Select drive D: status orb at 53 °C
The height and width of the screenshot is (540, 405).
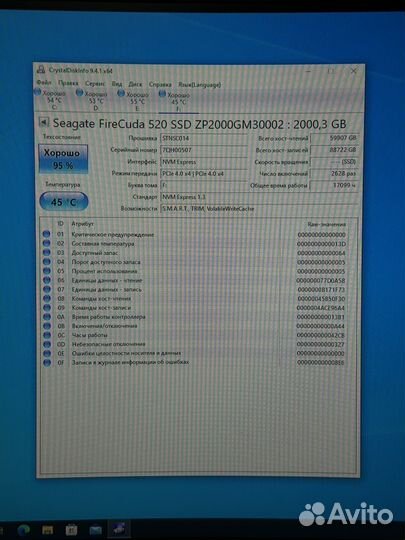tap(80, 93)
